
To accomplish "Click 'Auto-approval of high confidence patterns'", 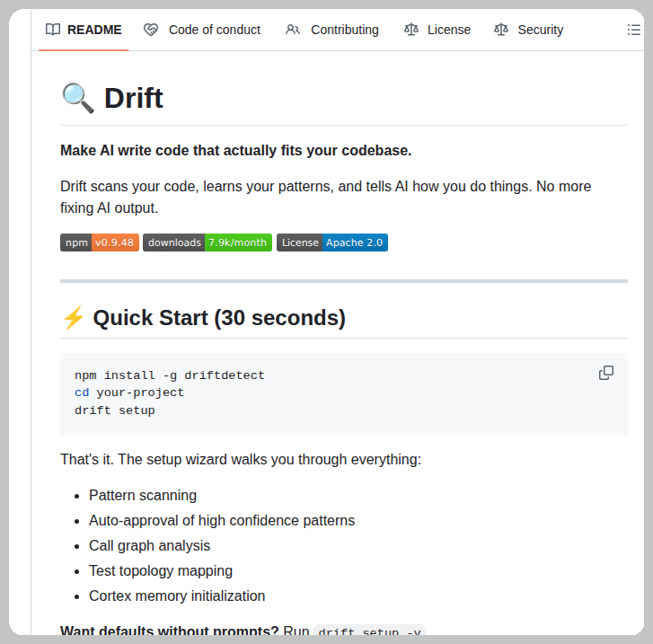I will coord(222,521).
